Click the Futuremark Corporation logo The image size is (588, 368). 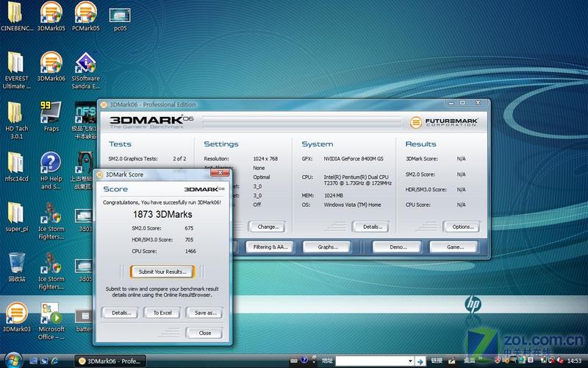coord(443,122)
